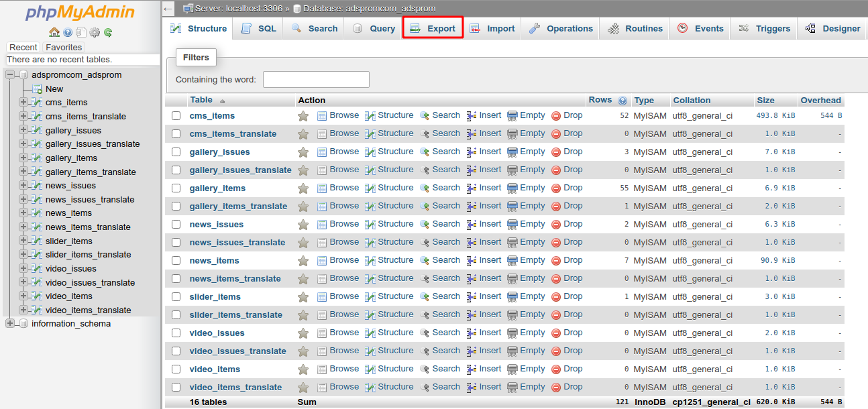Open Structure of news_issues table
The image size is (868, 409).
389,224
